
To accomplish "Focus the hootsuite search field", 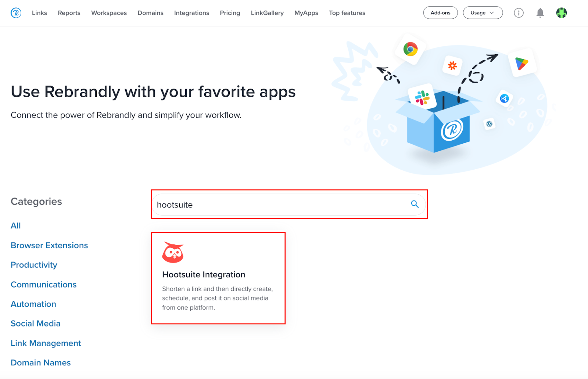I will [289, 205].
